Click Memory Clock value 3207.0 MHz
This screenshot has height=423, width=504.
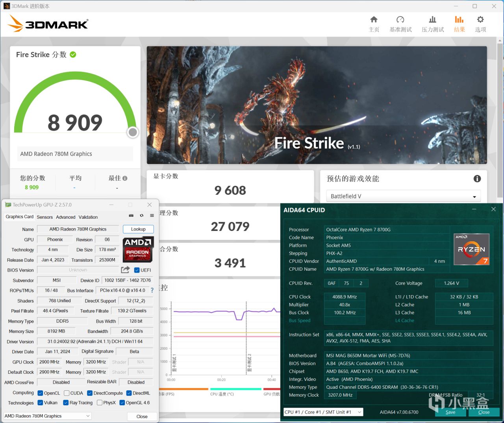point(340,395)
